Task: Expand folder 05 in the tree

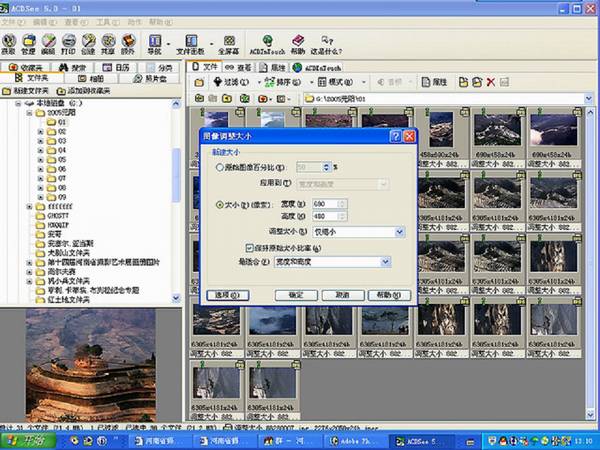Action: pyautogui.click(x=40, y=160)
